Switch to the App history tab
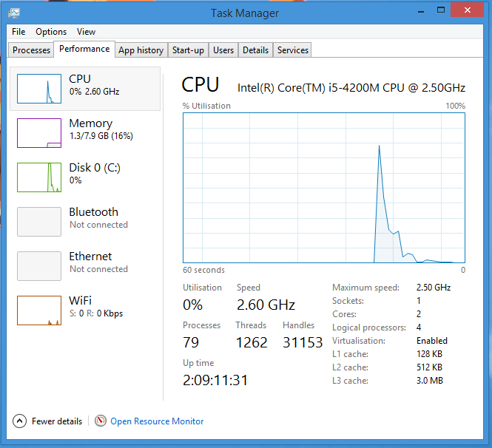Image resolution: width=492 pixels, height=448 pixels. click(141, 50)
